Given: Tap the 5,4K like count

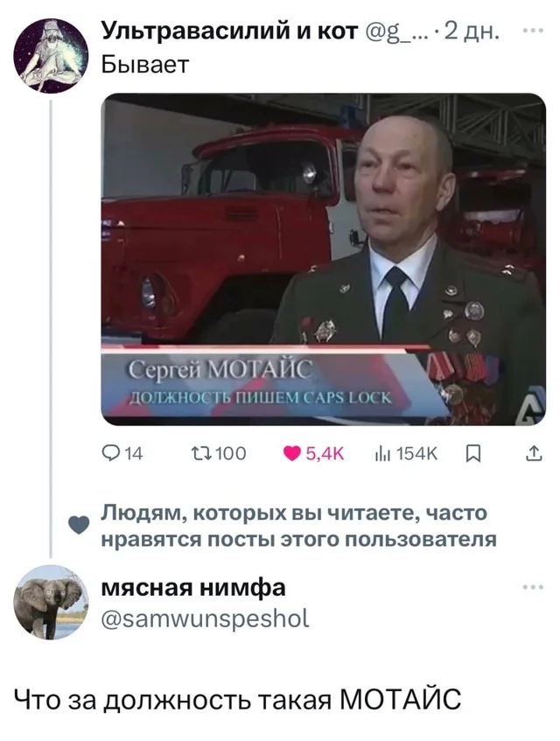Looking at the screenshot, I should click(x=325, y=454).
